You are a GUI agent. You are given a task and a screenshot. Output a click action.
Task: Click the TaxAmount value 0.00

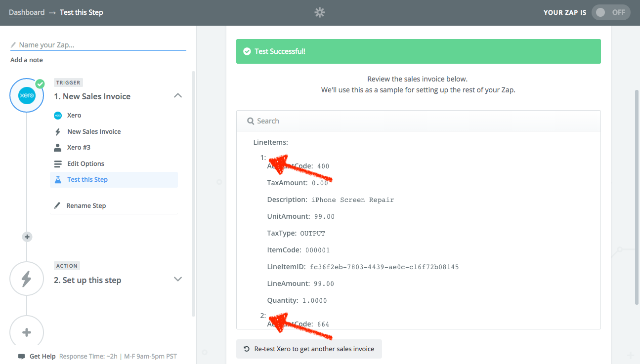pos(320,183)
